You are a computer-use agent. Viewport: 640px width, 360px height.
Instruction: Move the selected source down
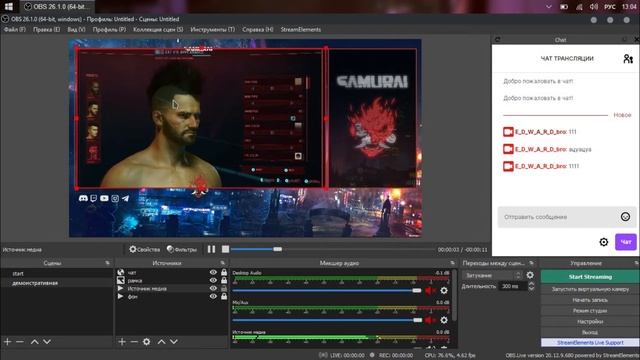[174, 342]
